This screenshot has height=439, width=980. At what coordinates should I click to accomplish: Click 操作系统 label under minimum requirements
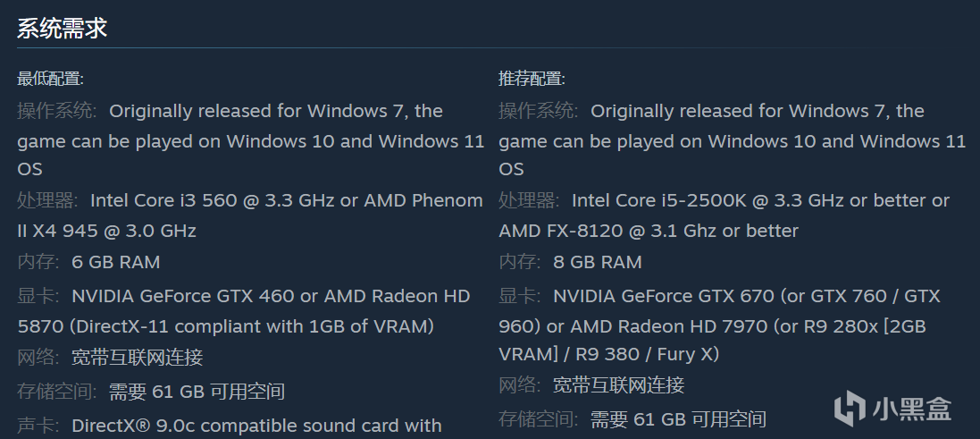tap(55, 111)
